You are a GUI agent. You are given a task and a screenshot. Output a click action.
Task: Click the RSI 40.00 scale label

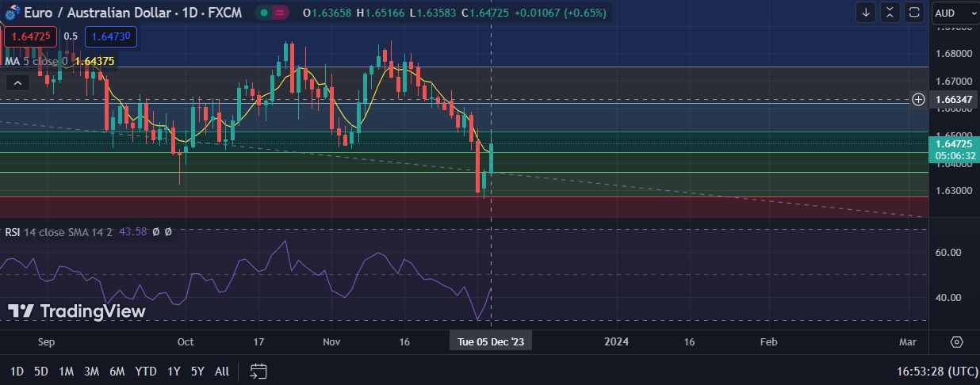[x=949, y=298]
